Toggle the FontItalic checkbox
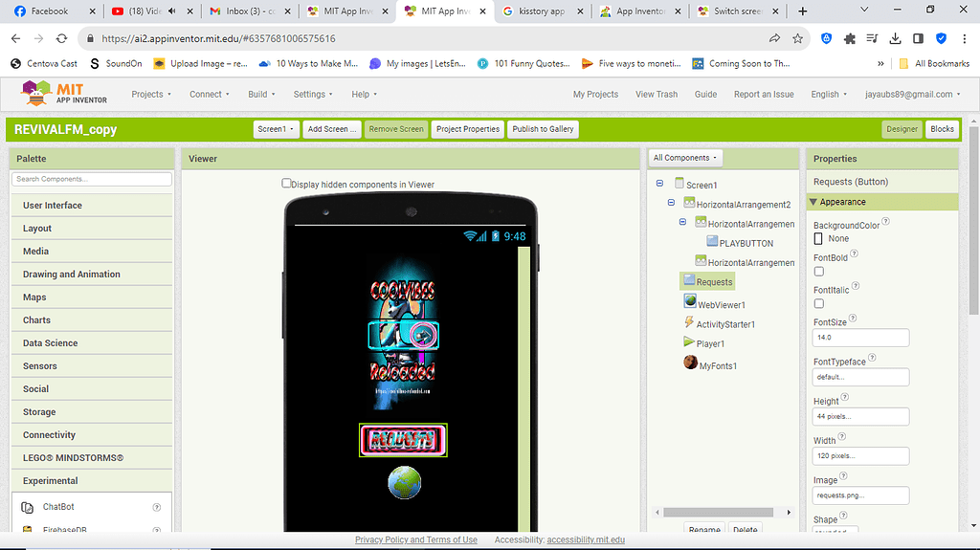 pyautogui.click(x=819, y=304)
